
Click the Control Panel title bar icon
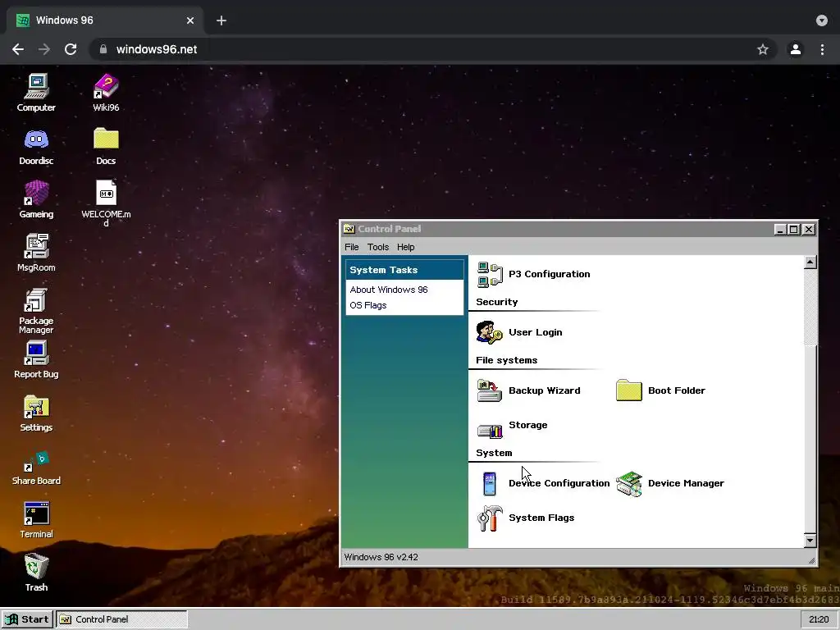click(349, 230)
